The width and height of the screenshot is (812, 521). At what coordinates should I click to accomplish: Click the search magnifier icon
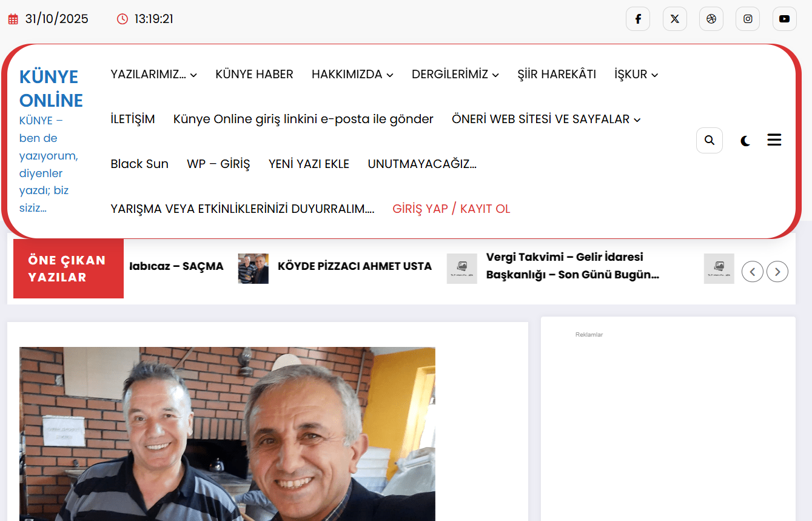click(x=709, y=141)
